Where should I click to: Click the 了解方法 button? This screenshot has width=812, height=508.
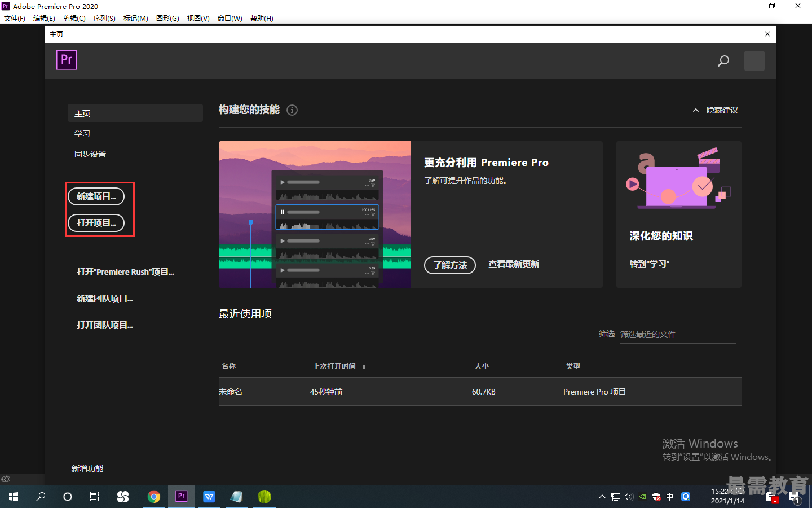pyautogui.click(x=450, y=265)
